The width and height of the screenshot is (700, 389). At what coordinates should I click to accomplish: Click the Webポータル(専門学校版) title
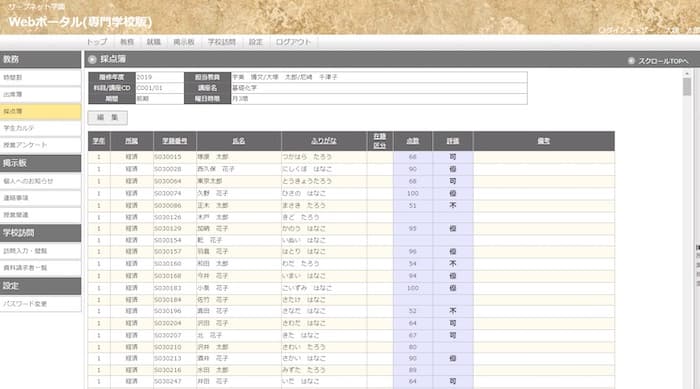(80, 22)
